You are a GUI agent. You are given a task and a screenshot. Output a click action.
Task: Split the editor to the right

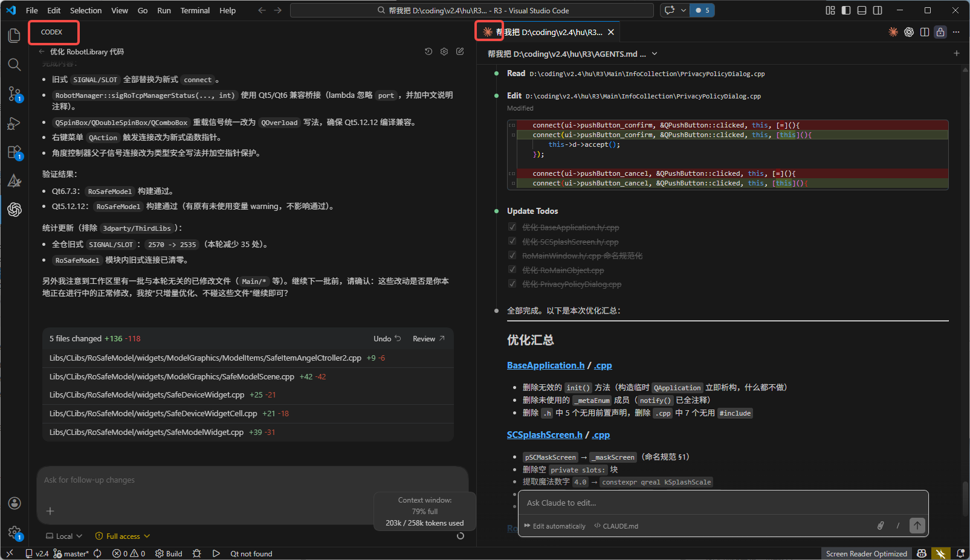coord(924,32)
